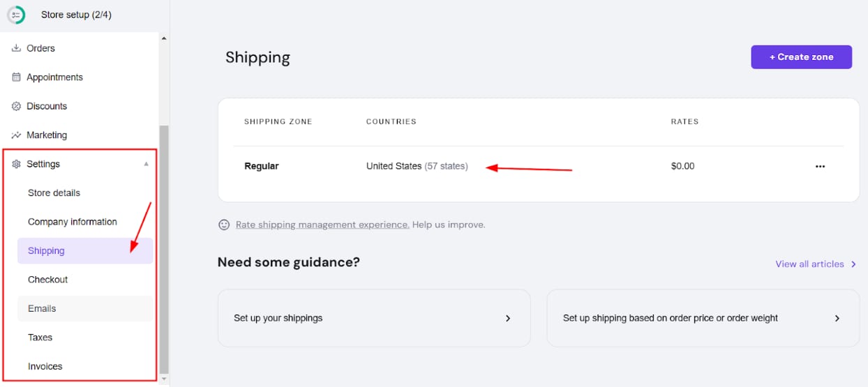This screenshot has height=387, width=868.
Task: Click the smiley face rating icon
Action: tap(224, 225)
